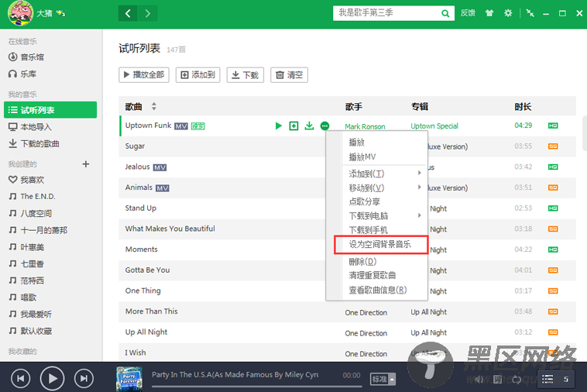Click the MV badge next to Uptown Funk

(x=181, y=126)
